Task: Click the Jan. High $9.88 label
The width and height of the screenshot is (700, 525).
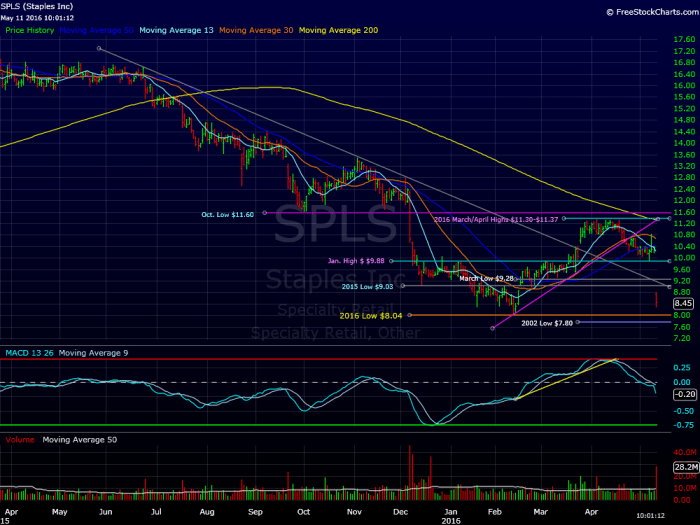Action: (x=356, y=261)
